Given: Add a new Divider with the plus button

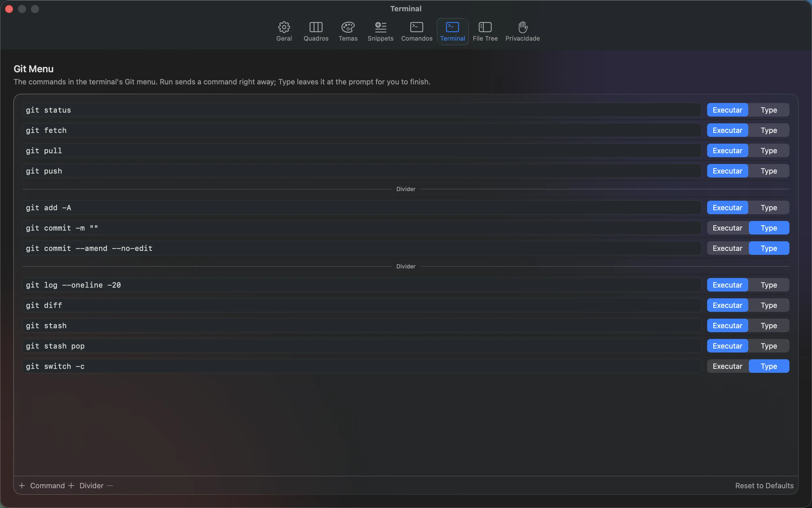Looking at the screenshot, I should (86, 485).
